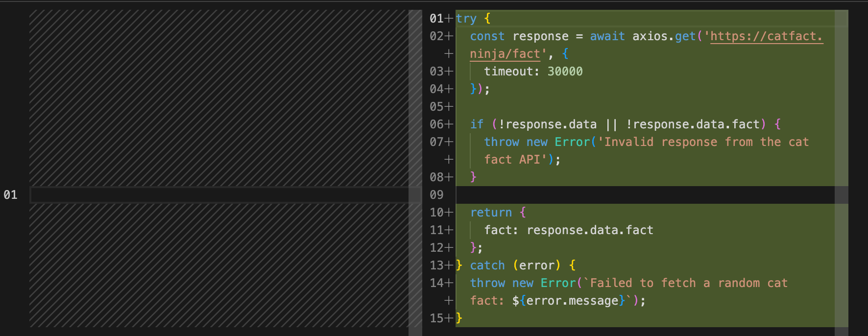Click 'fact: response.data.fact' on line 11
This screenshot has height=336, width=868.
[569, 230]
